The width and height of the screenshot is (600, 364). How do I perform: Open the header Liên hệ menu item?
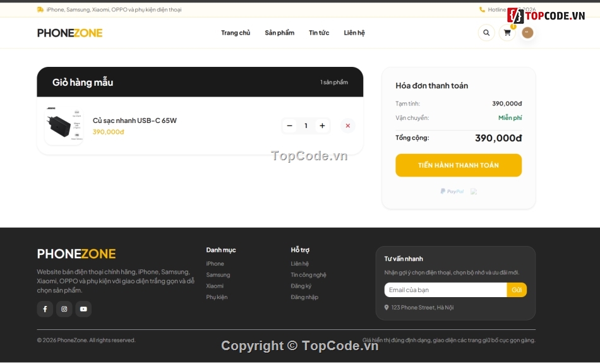click(354, 33)
